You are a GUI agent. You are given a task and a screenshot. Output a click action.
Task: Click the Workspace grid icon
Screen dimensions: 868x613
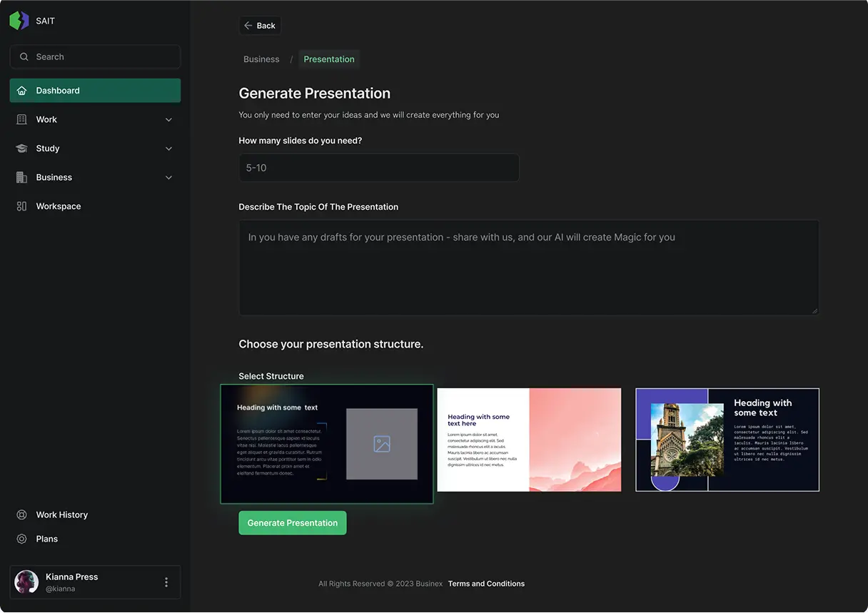click(x=21, y=206)
